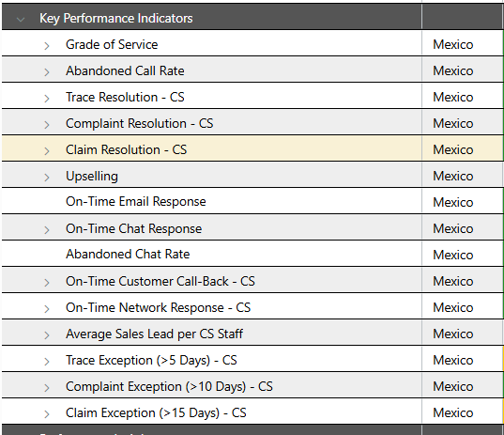Image resolution: width=504 pixels, height=435 pixels.
Task: Expand Trace Exception (>5 Days) chevron
Action: point(47,362)
